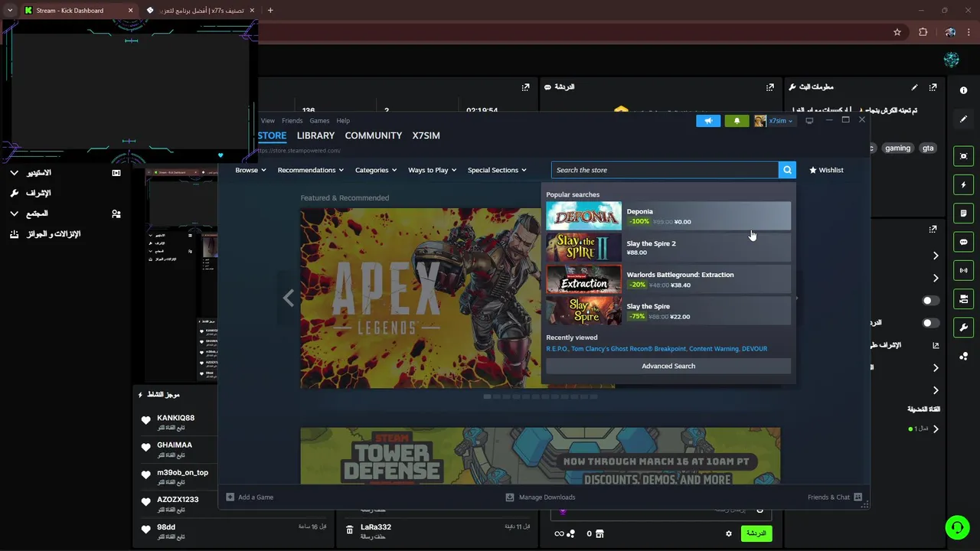Open the Steam View menu
Screen dimensions: 980x551
coord(267,121)
